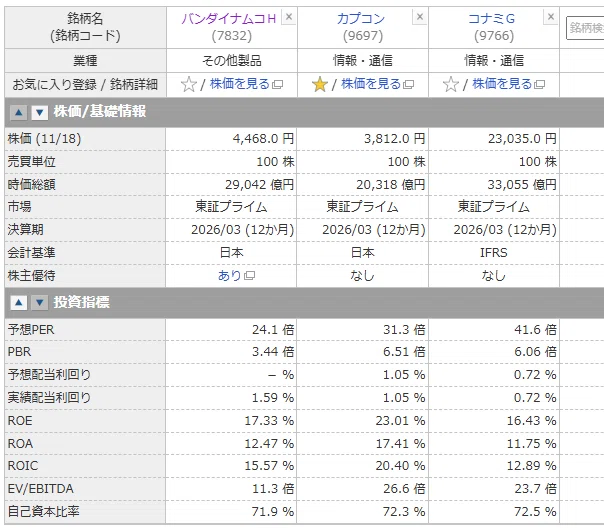This screenshot has width=604, height=529.
Task: Remove コナミG column with x icon
Action: (x=551, y=17)
